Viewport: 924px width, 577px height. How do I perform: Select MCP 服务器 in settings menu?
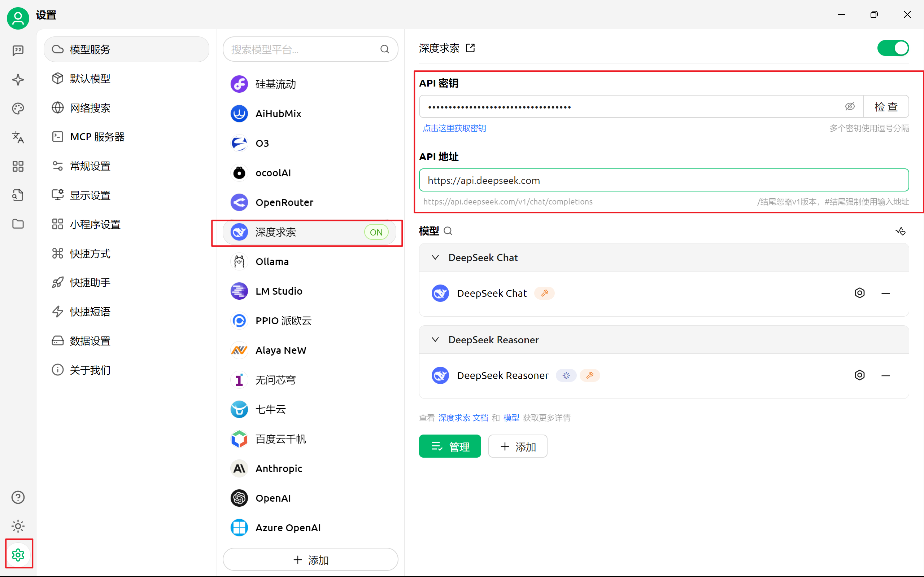click(97, 137)
